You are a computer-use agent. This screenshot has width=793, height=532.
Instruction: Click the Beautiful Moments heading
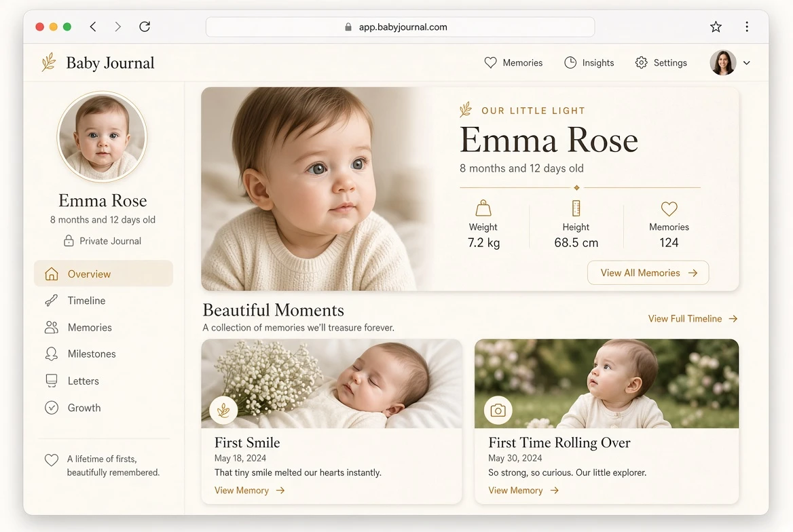click(x=273, y=310)
